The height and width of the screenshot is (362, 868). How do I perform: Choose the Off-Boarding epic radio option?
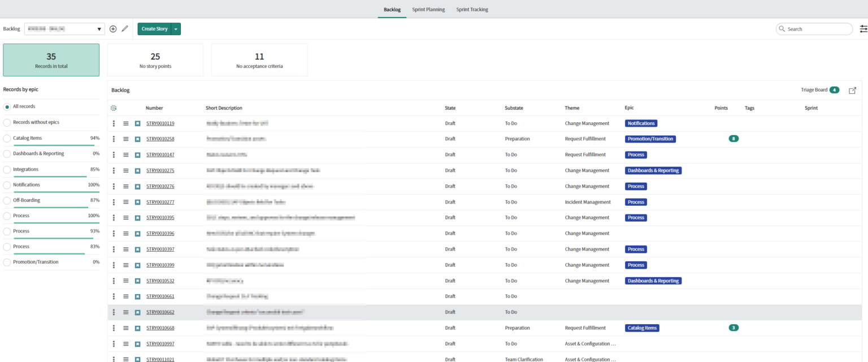click(6, 200)
